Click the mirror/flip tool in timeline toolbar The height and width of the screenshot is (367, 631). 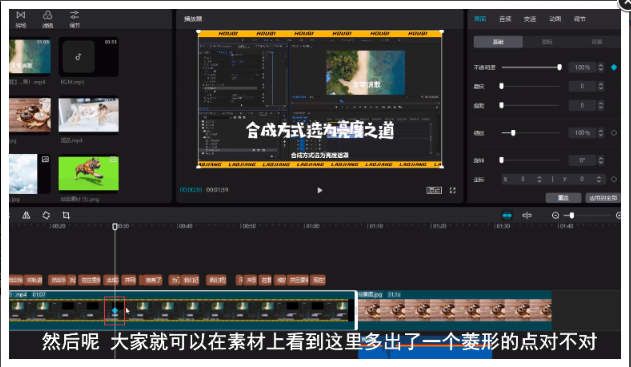[x=26, y=215]
